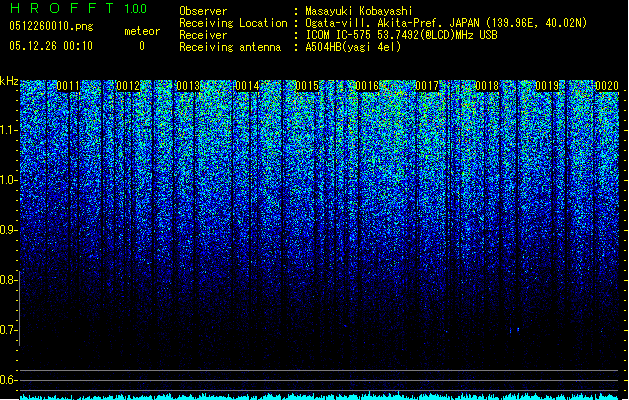Click the 0017 time marker
This screenshot has height=400, width=629.
click(427, 86)
